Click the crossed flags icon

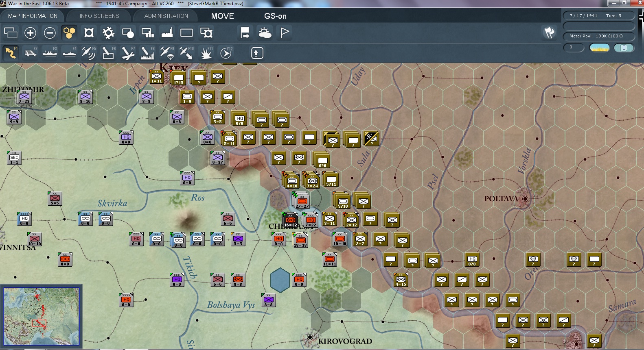tap(550, 33)
